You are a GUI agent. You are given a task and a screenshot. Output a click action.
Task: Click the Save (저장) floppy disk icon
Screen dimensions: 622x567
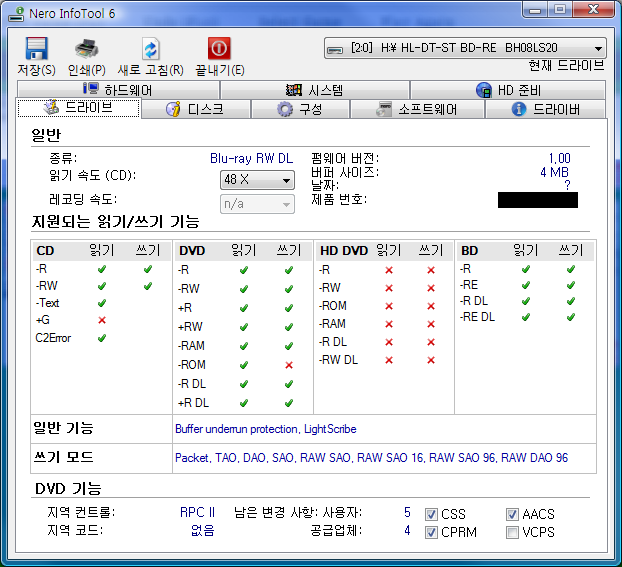(x=37, y=48)
